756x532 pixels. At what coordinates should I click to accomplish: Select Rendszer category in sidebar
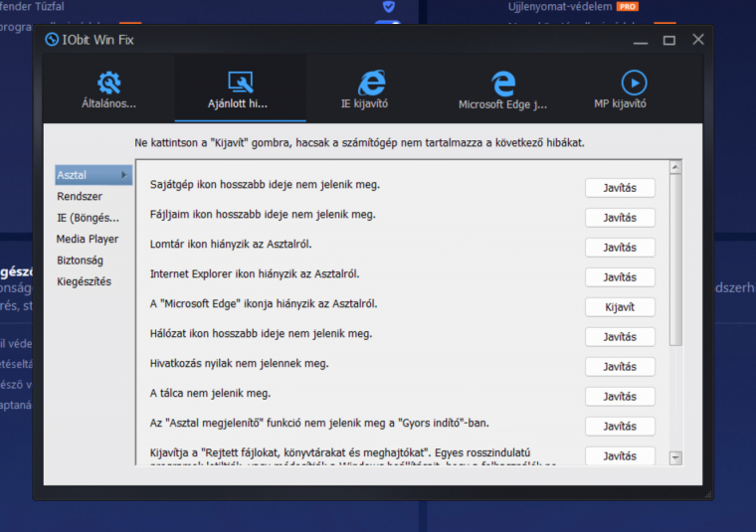[80, 196]
